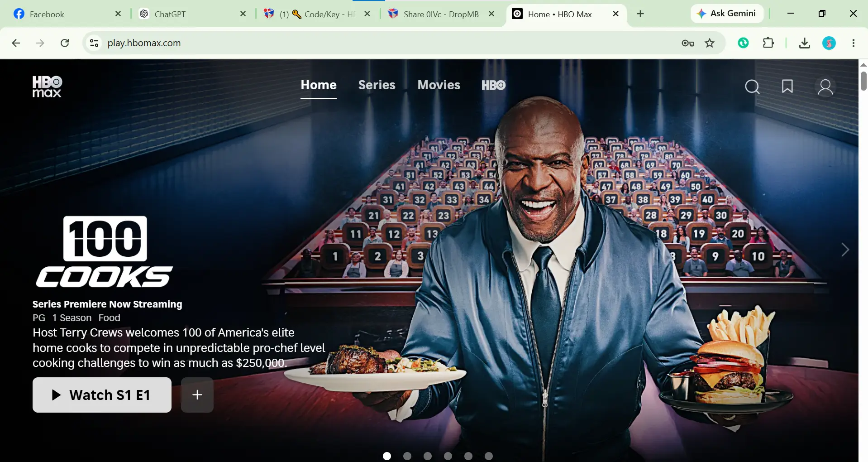Close the Code/Key tab
This screenshot has width=868, height=462.
(x=367, y=14)
